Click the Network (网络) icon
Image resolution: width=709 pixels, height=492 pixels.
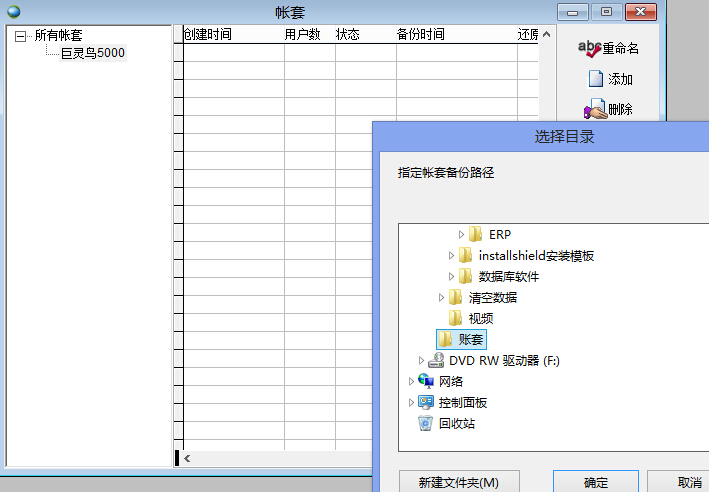click(426, 381)
